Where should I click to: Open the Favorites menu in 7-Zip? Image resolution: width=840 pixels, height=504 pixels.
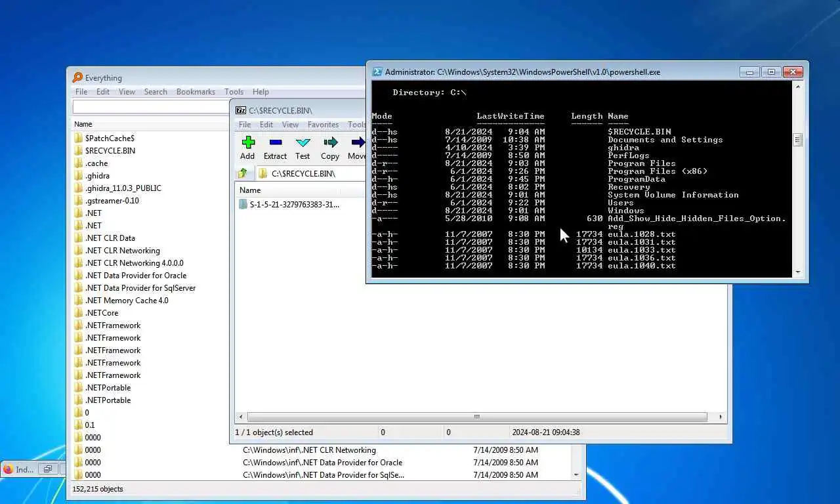(x=324, y=125)
